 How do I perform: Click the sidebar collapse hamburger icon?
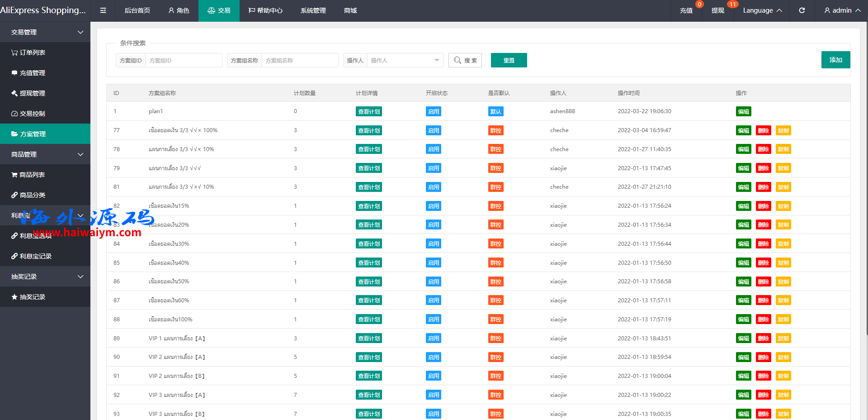103,10
